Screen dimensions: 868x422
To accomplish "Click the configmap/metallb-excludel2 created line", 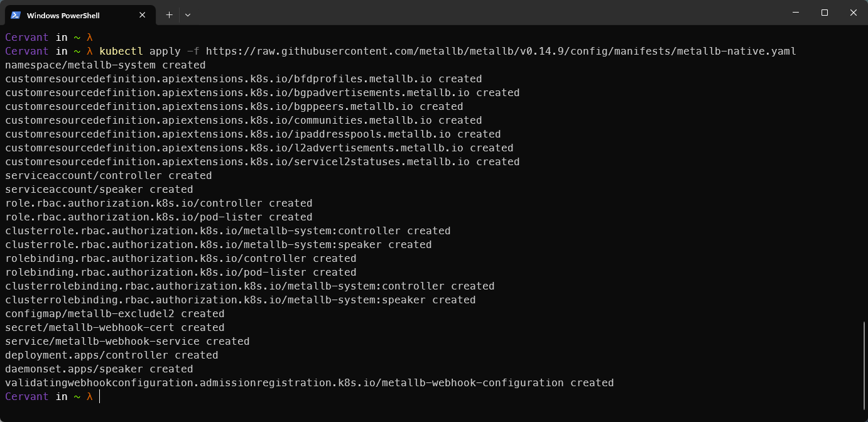I will [x=114, y=314].
